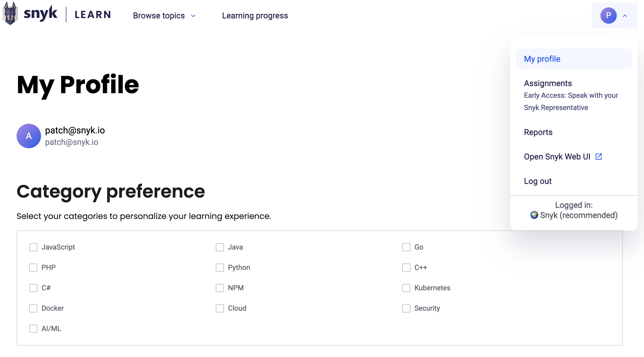This screenshot has height=357, width=644.
Task: Click the globe icon next to Snyk (recommended)
Action: (x=534, y=215)
